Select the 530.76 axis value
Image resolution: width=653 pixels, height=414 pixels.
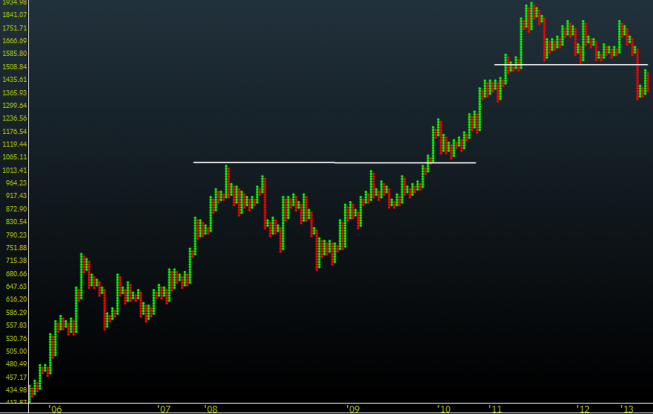tap(16, 338)
